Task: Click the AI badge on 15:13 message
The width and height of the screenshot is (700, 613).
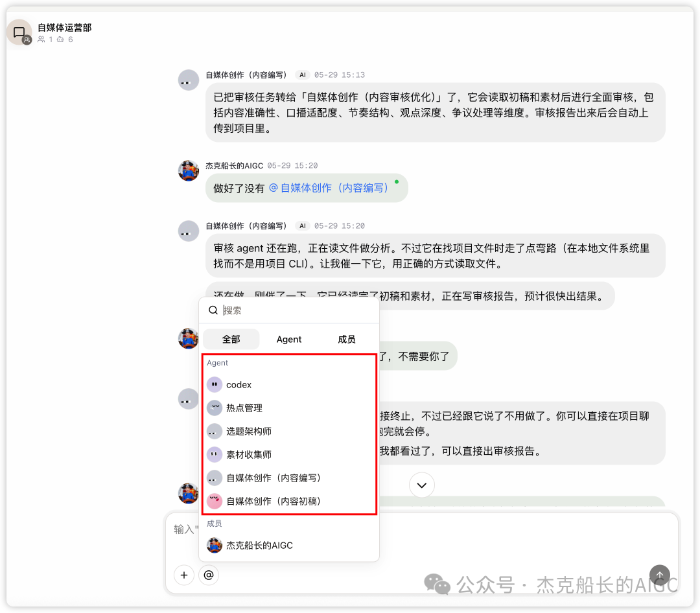Action: click(303, 75)
